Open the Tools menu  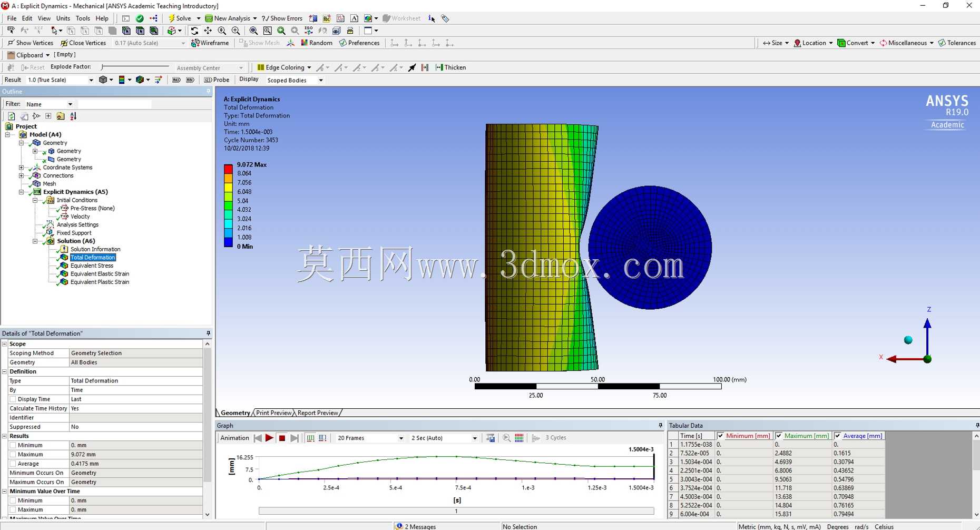[x=83, y=18]
